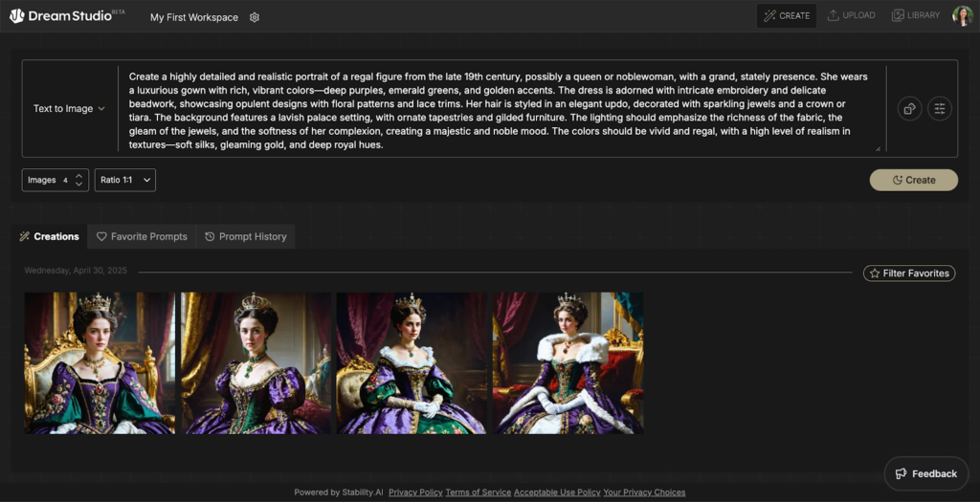Screen dimensions: 980x502
Task: Decrease images count with down arrow
Action: (x=78, y=185)
